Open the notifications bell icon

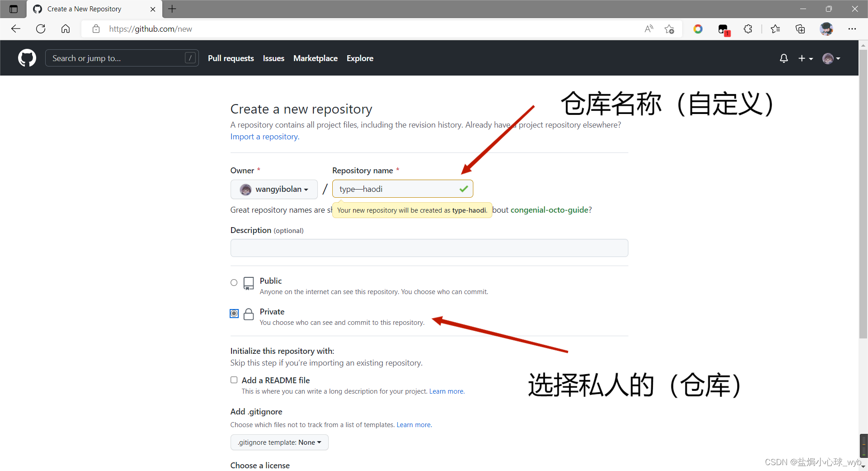[x=784, y=58]
